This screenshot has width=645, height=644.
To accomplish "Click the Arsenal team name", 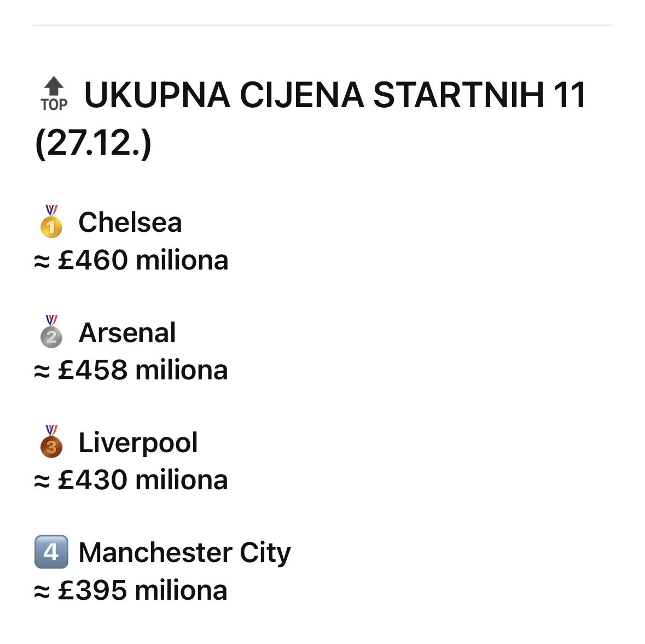I will click(x=127, y=332).
